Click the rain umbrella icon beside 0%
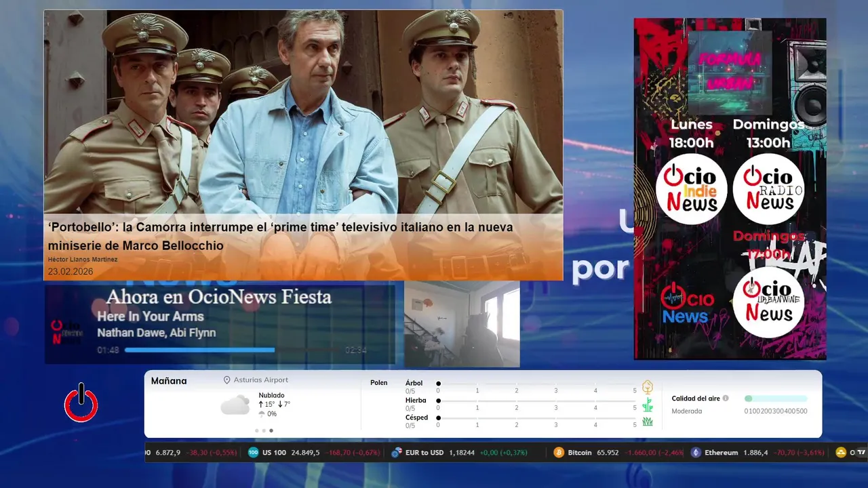868x488 pixels. click(262, 413)
